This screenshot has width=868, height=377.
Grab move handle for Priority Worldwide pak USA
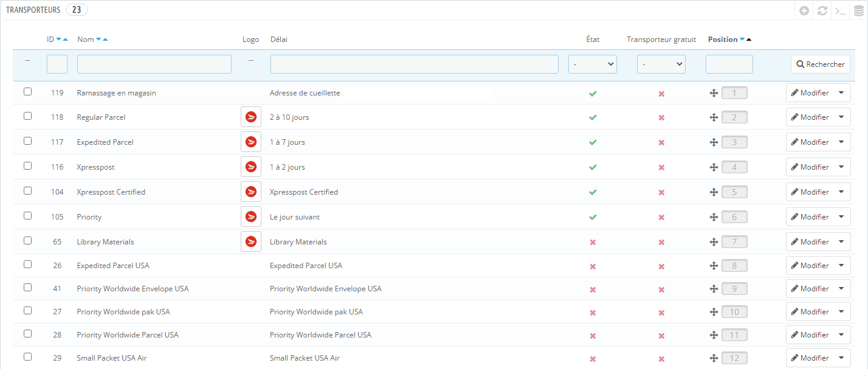pyautogui.click(x=714, y=312)
